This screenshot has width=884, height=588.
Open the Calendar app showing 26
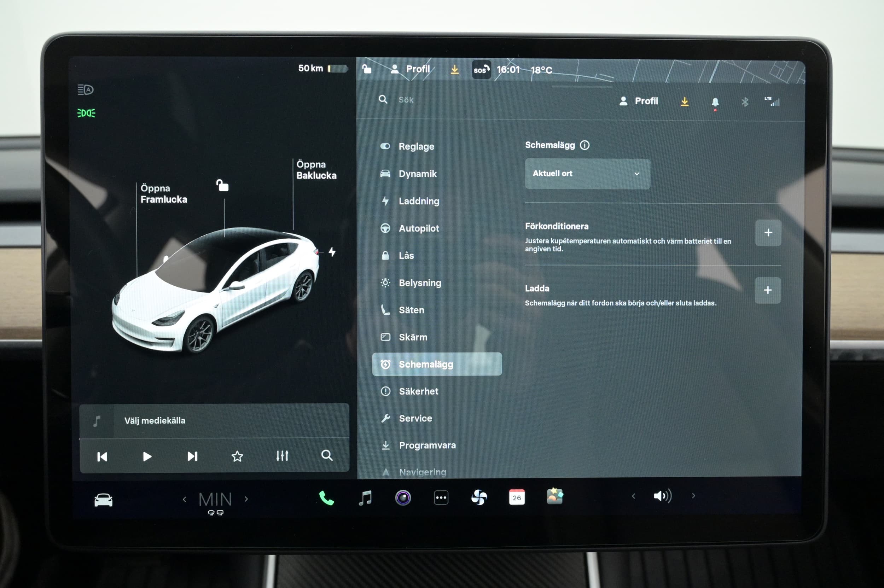pyautogui.click(x=517, y=497)
